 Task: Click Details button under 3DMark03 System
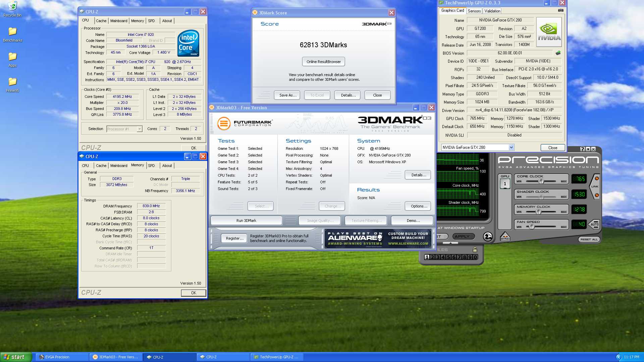418,175
